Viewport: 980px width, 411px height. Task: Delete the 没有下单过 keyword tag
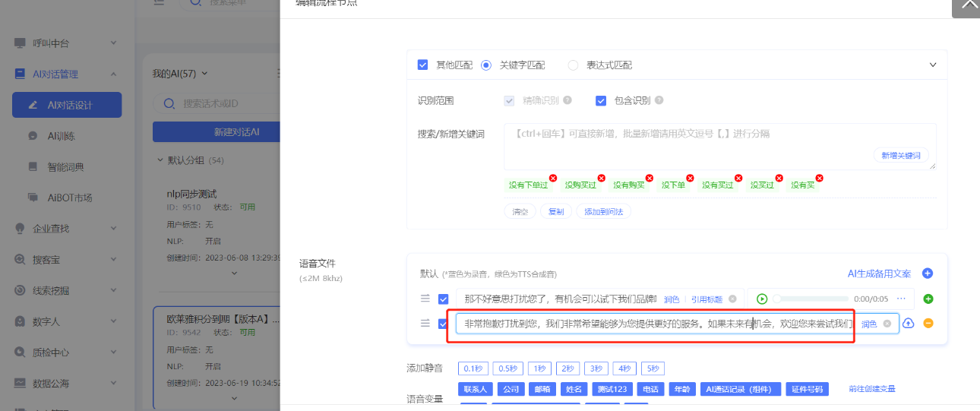tap(553, 179)
